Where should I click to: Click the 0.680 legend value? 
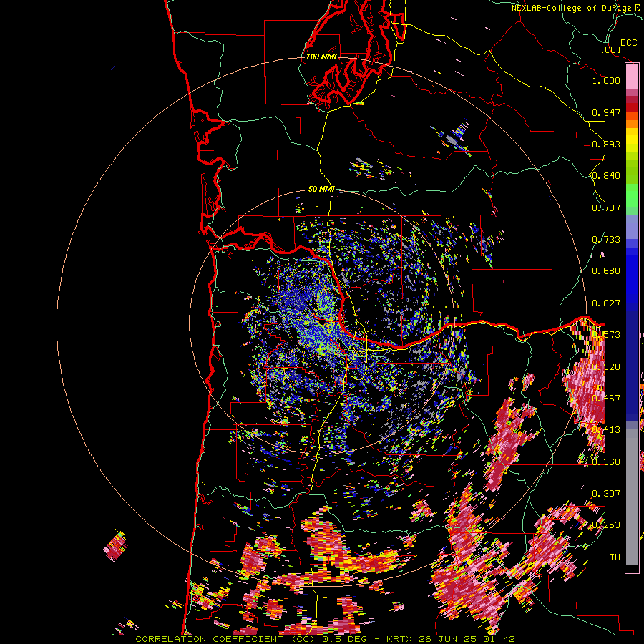tap(606, 271)
